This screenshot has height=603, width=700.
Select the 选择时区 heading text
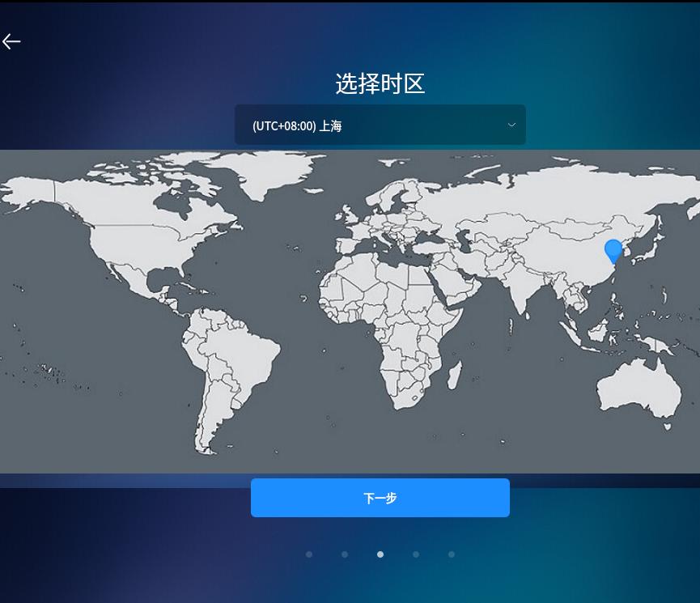tap(380, 83)
